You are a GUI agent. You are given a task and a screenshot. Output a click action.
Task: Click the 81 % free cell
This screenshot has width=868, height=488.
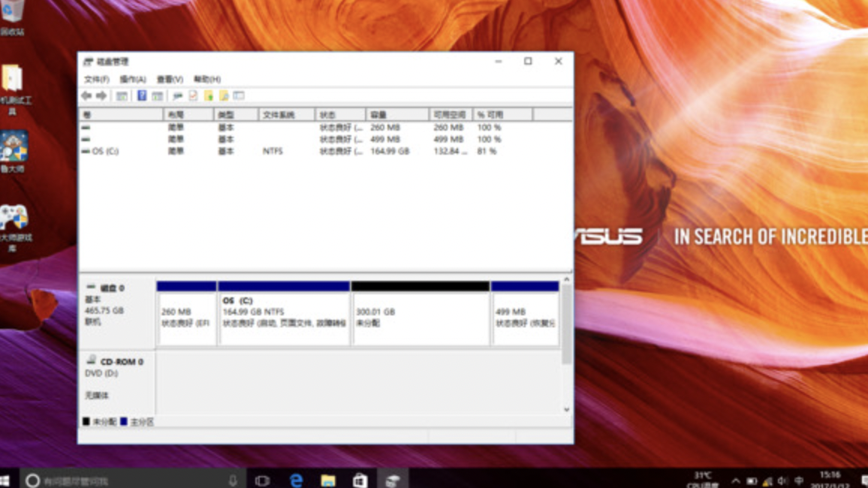tap(487, 151)
